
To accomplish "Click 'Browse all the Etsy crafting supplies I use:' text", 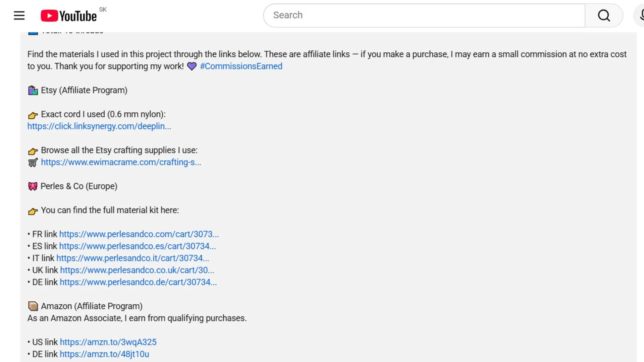I will point(119,150).
